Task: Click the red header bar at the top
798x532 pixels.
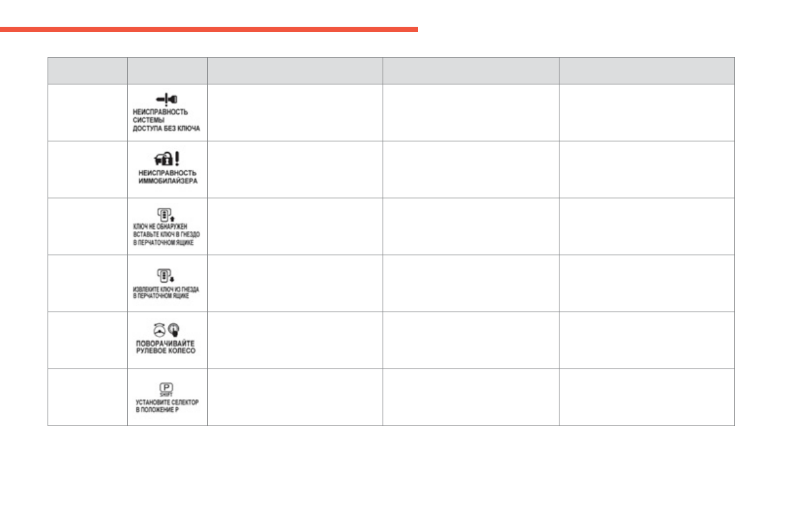Action: point(208,29)
